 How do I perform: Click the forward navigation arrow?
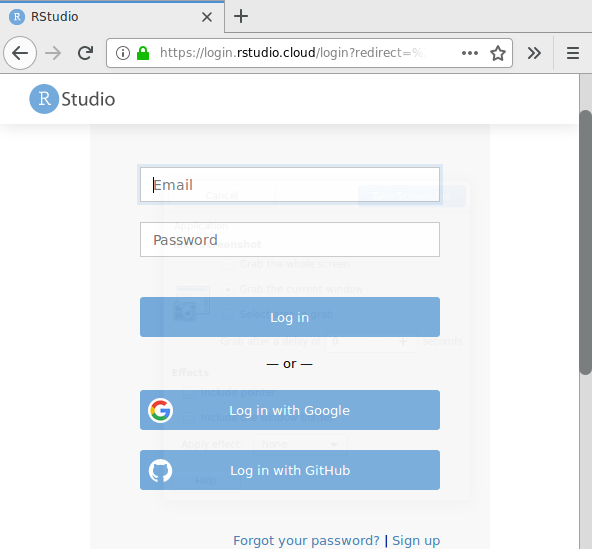[x=53, y=53]
